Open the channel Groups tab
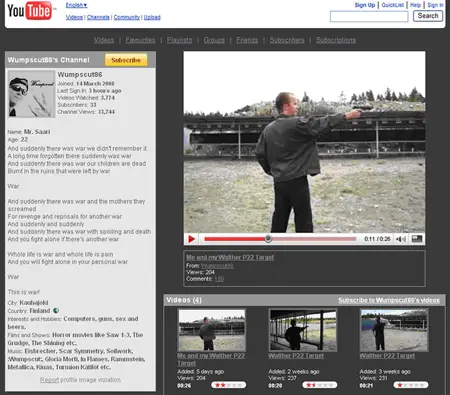 pos(214,40)
